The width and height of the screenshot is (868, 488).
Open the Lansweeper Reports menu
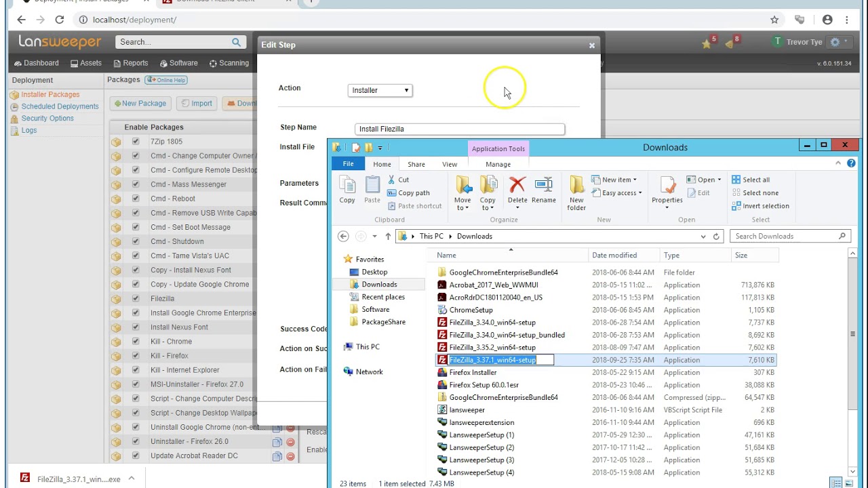coord(130,63)
